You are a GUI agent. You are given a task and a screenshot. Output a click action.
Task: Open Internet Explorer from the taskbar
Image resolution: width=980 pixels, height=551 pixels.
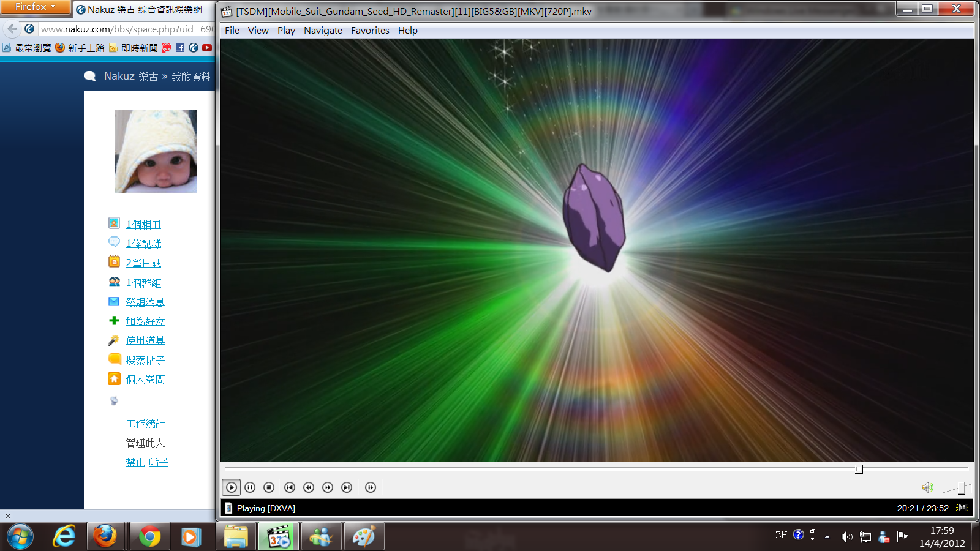[64, 537]
